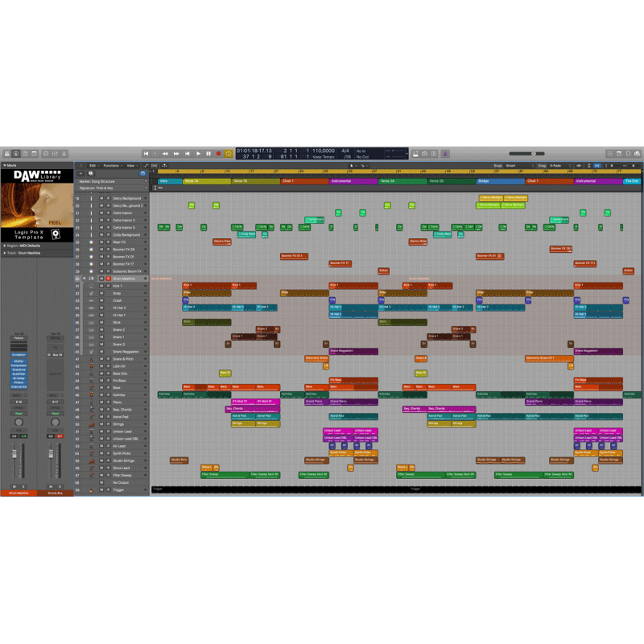644x644 pixels.
Task: Toggle the blue Horizontal Auto Zoom button
Action: (x=597, y=166)
